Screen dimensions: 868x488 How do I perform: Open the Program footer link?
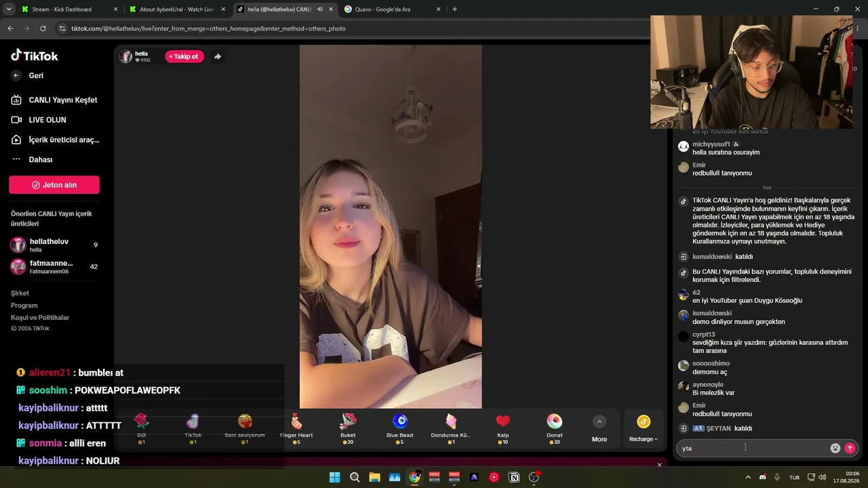click(x=24, y=306)
